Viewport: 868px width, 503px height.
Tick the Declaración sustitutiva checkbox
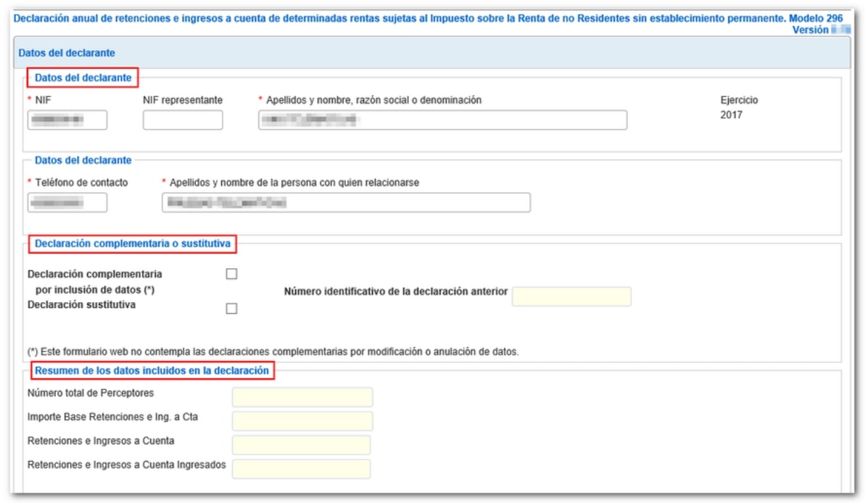click(x=232, y=309)
